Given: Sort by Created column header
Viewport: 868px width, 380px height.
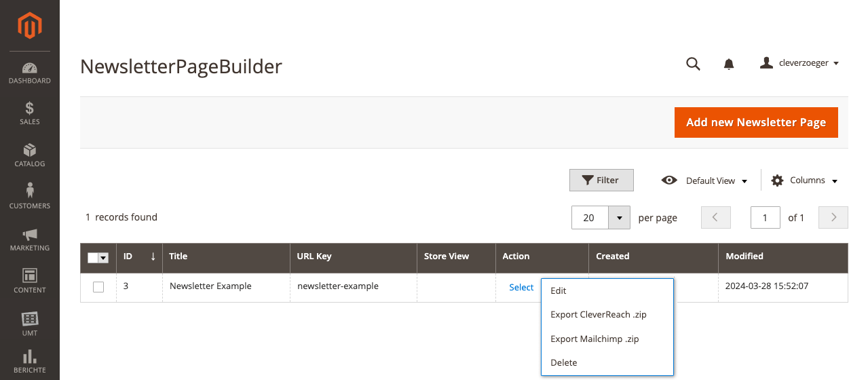Looking at the screenshot, I should tap(653, 256).
